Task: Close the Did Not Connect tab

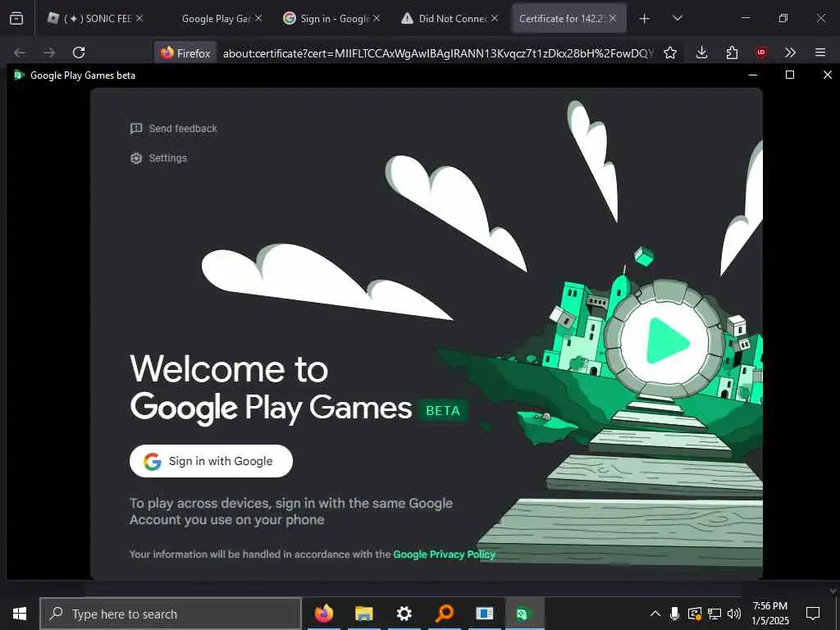Action: click(495, 18)
